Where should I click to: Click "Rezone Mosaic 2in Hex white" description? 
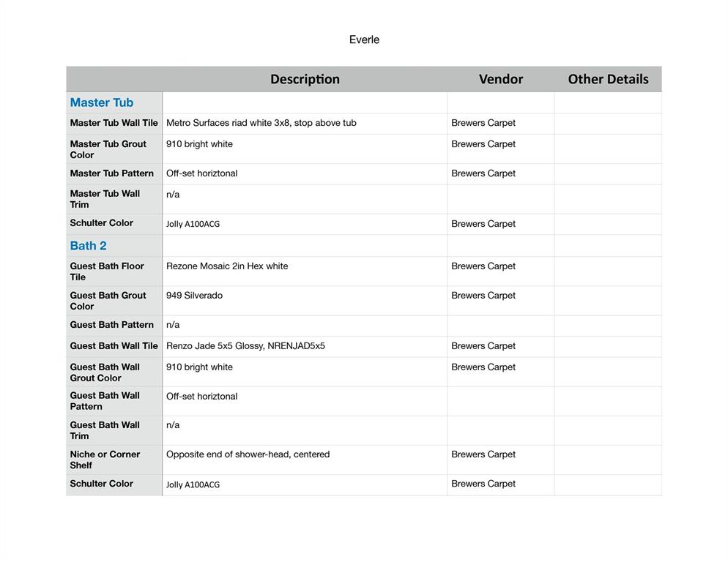coord(227,266)
